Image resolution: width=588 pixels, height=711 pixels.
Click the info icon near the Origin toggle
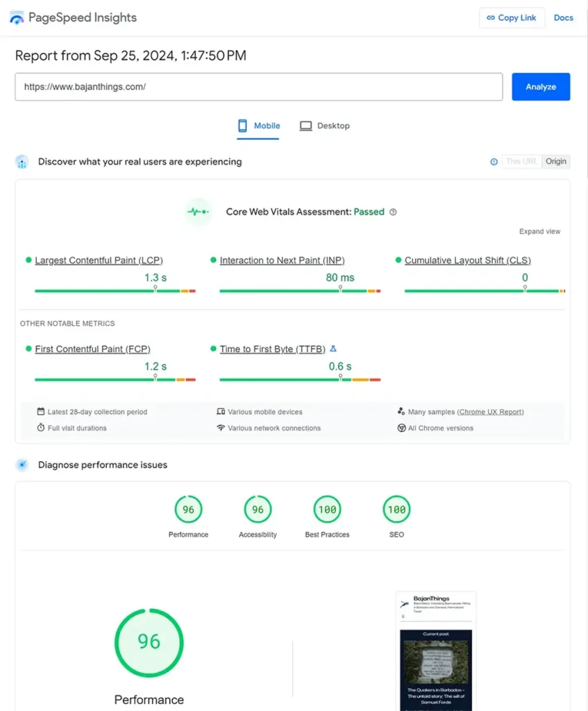494,161
